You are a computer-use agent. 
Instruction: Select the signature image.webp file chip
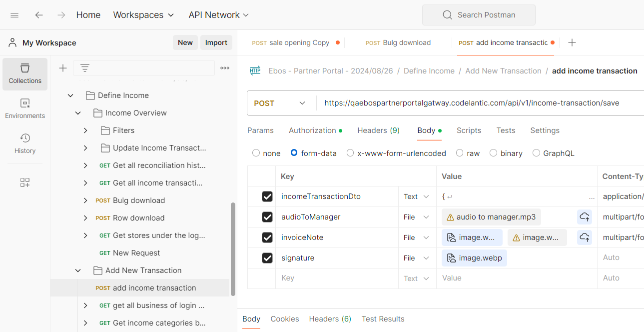click(474, 258)
